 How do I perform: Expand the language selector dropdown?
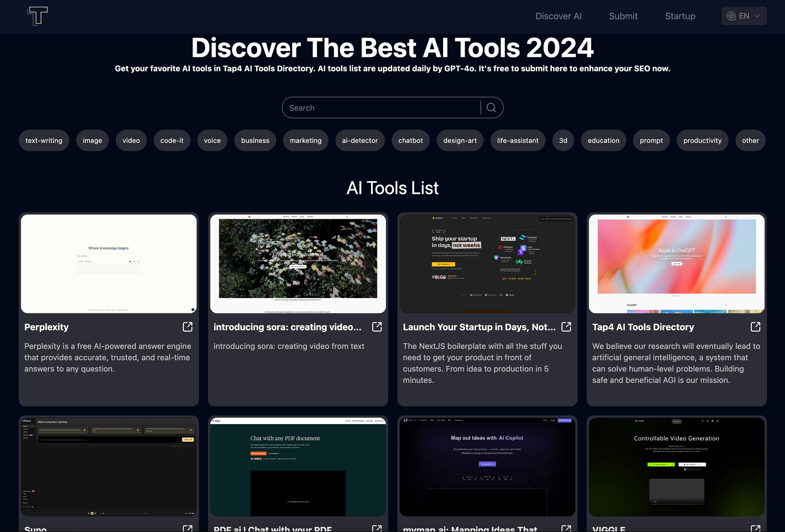744,15
